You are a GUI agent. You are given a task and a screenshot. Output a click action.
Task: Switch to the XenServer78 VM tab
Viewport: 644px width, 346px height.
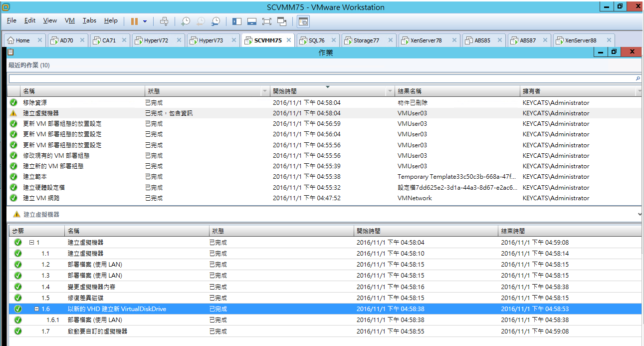pos(429,40)
